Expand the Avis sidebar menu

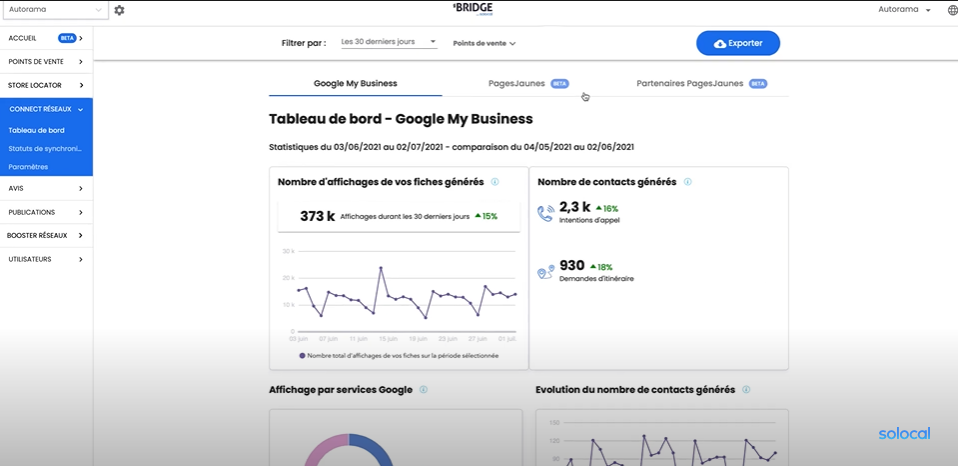tap(46, 189)
